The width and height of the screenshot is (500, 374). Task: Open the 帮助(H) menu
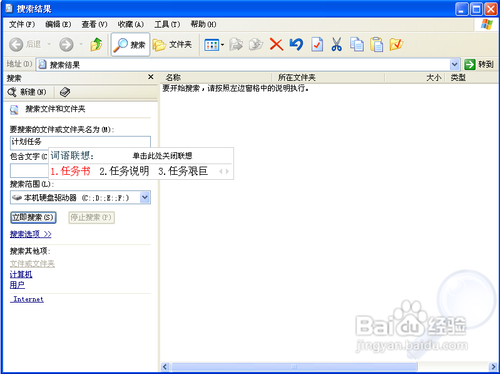[x=203, y=24]
